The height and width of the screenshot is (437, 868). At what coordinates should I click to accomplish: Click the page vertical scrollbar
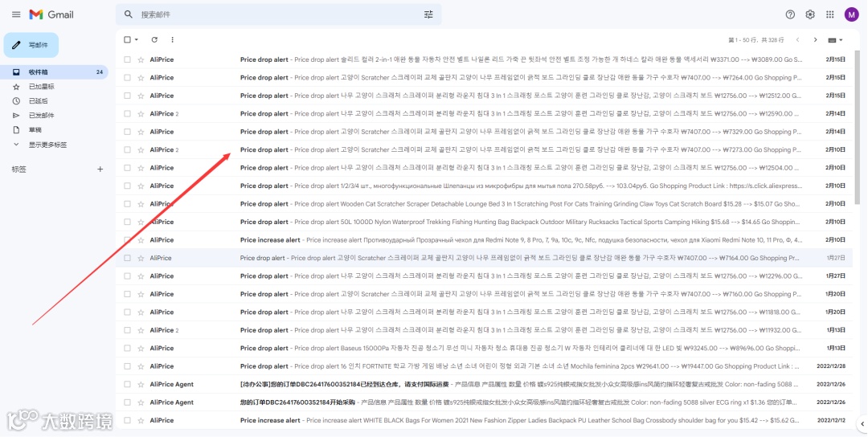(x=858, y=127)
